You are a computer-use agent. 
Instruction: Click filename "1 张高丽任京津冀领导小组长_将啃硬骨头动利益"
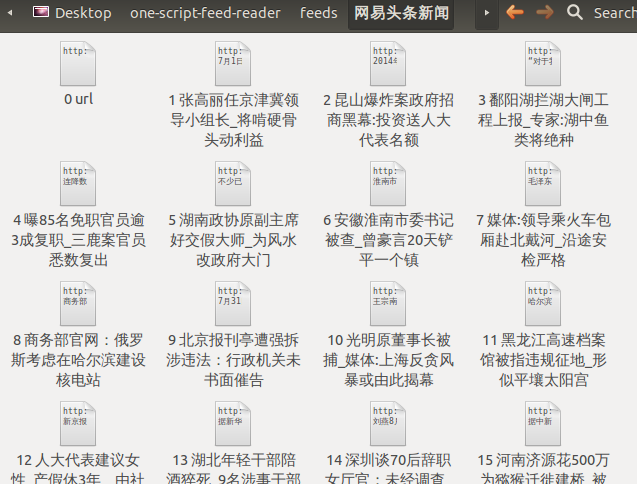[234, 120]
